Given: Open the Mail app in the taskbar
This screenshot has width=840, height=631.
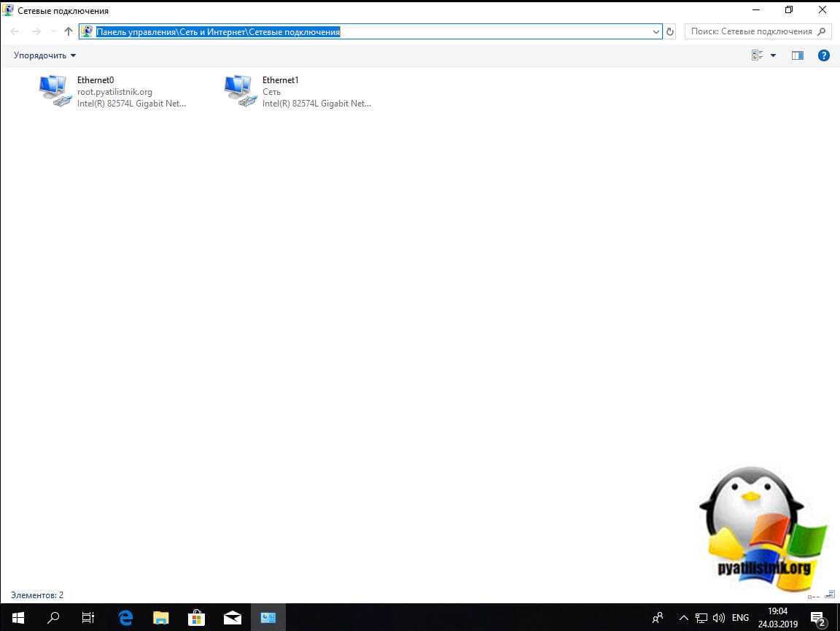Looking at the screenshot, I should (233, 618).
